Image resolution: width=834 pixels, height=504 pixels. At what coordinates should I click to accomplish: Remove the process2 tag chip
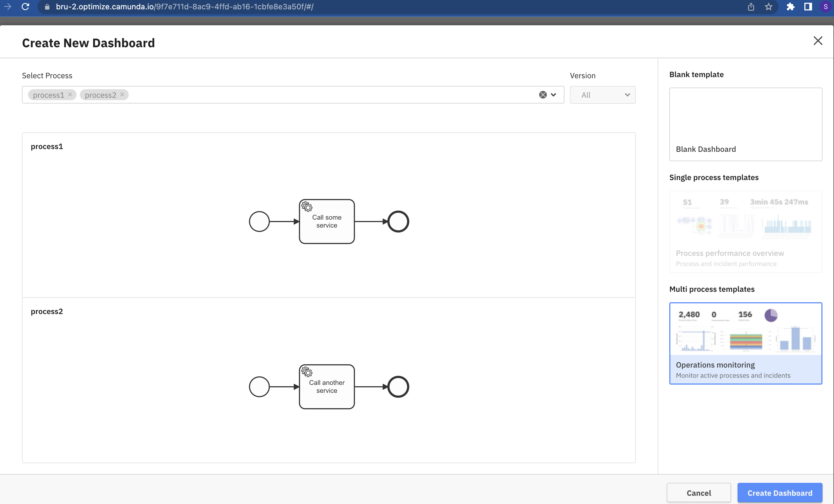(122, 95)
